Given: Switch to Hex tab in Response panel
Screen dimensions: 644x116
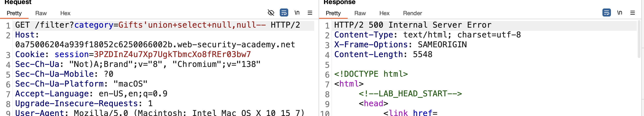Looking at the screenshot, I should 384,13.
